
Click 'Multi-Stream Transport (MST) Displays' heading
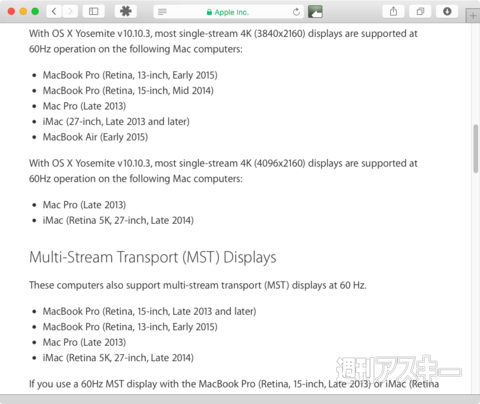coord(153,258)
